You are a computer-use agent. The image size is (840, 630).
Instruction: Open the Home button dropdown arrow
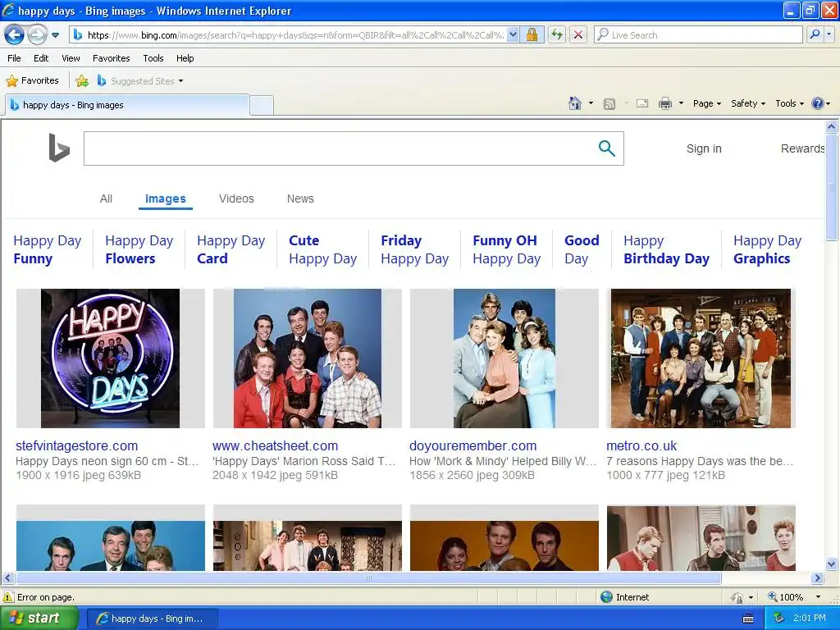coord(591,103)
